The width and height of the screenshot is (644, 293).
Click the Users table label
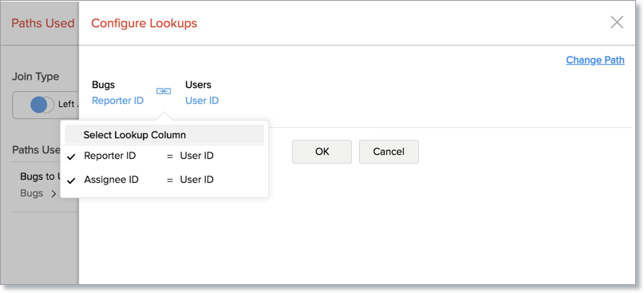199,85
